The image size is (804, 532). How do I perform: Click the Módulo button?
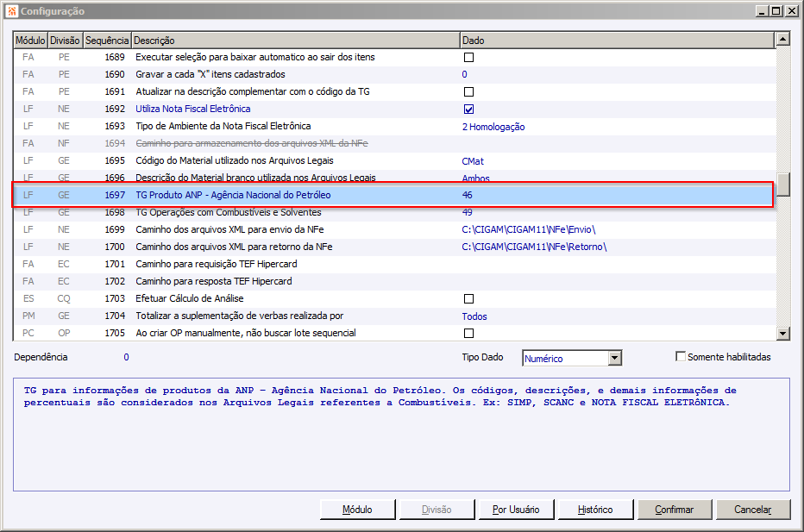[357, 510]
